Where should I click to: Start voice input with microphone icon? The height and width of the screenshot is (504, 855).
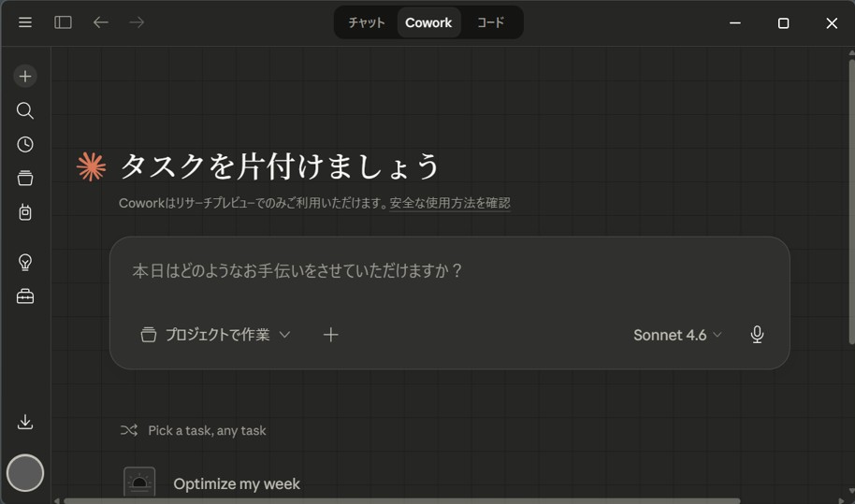click(x=757, y=335)
